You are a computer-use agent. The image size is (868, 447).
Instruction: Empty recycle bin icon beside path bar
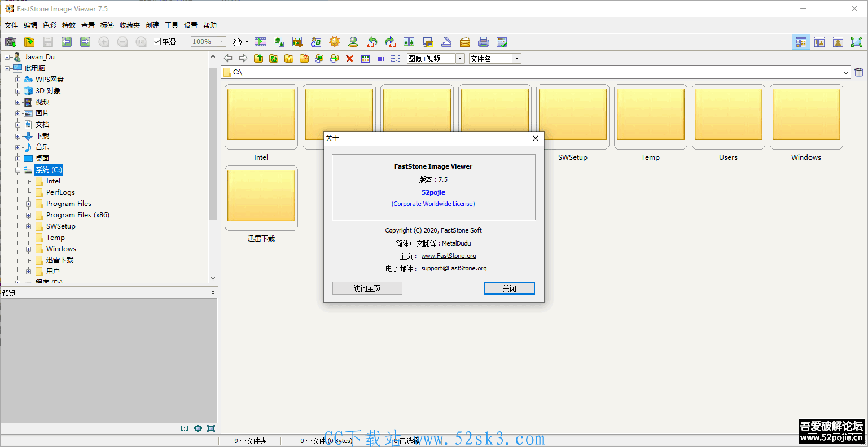[x=859, y=72]
